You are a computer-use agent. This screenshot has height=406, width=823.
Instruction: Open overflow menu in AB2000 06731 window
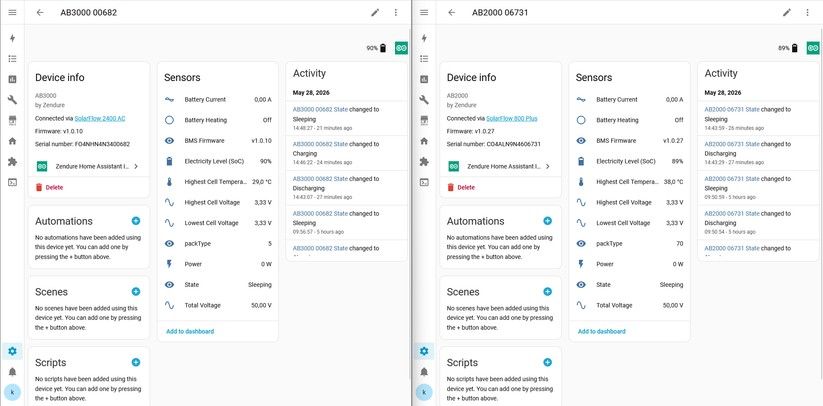tap(807, 13)
